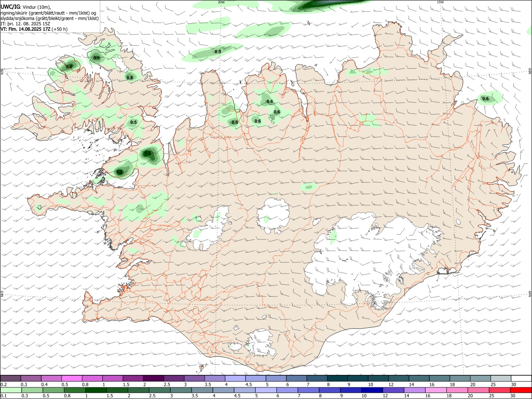Click the bottom-row 7–8 medium blue swatch
Viewport: 532px width, 399px height.
(308, 390)
